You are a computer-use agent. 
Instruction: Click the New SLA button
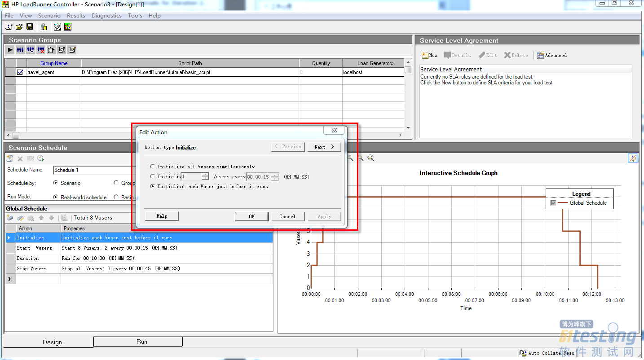click(429, 55)
